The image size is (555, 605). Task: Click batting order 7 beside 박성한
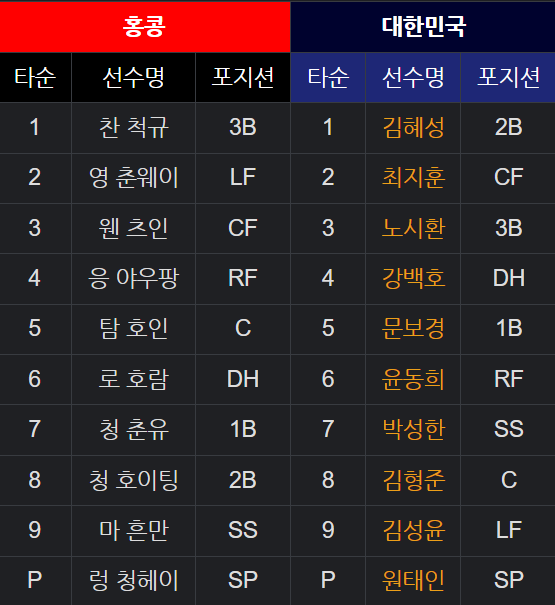click(328, 429)
